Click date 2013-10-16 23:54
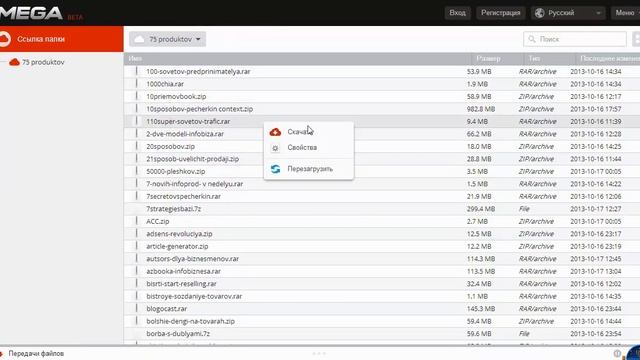640x360 pixels. tap(596, 334)
